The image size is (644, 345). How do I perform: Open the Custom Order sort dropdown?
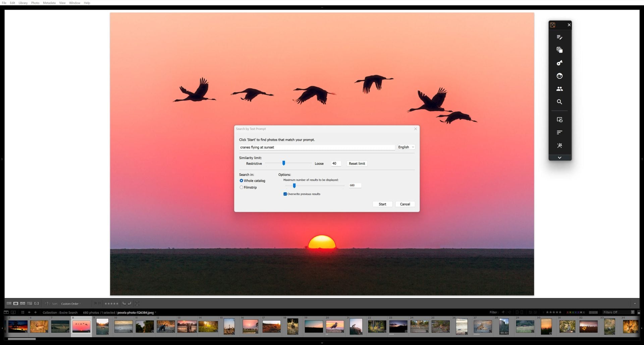70,304
